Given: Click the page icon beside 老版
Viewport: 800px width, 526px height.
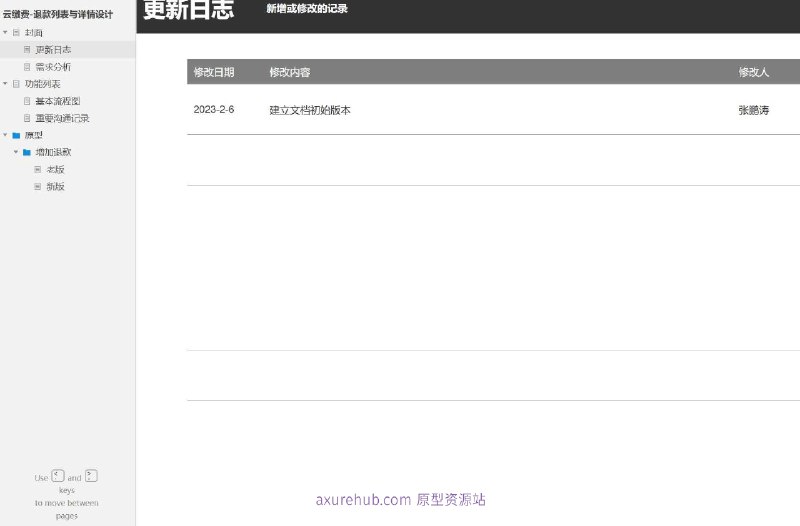Looking at the screenshot, I should (x=38, y=169).
